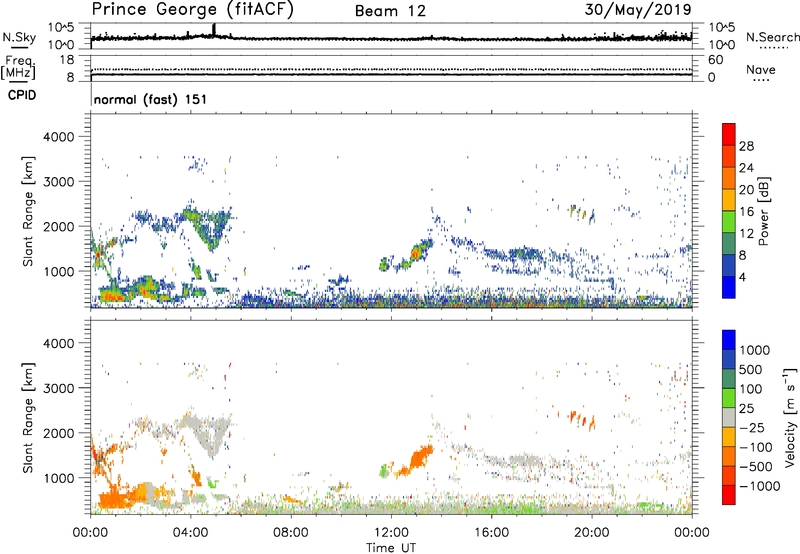Screen dimensions: 800x554
Task: Click the '-1000' velocity colorbar value
Action: point(759,486)
